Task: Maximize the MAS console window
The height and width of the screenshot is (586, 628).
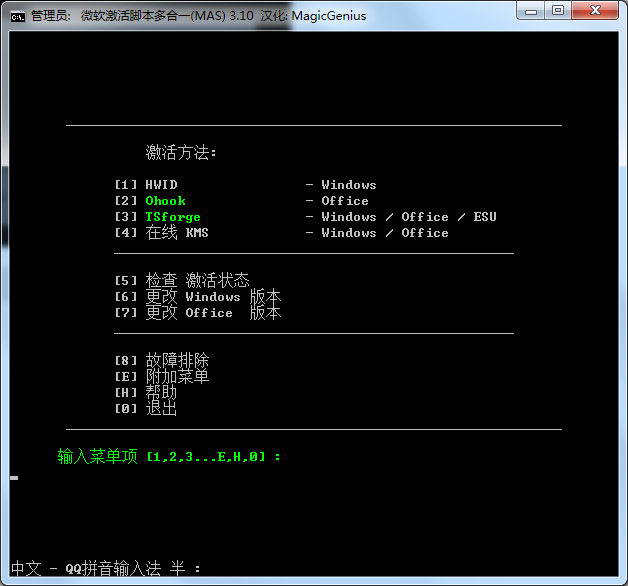Action: (x=558, y=11)
